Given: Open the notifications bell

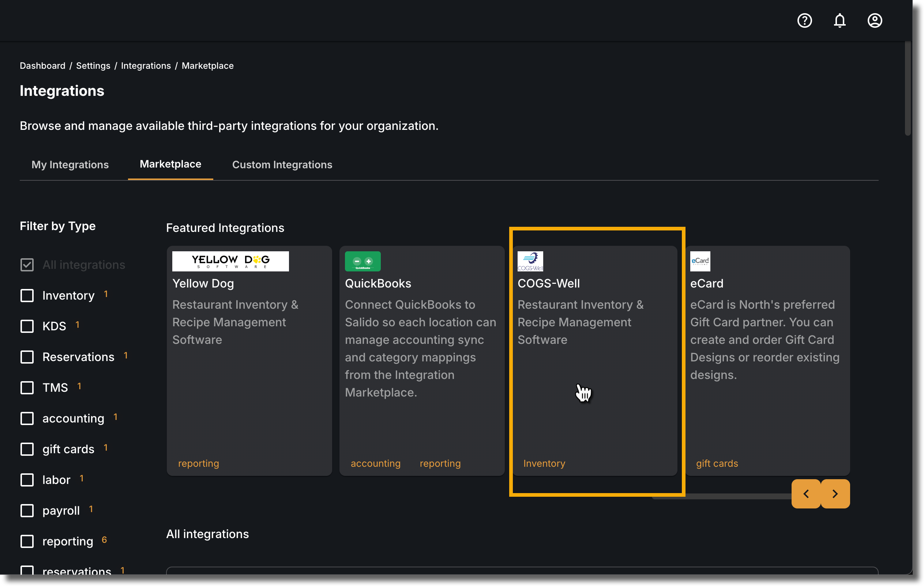Looking at the screenshot, I should tap(840, 20).
